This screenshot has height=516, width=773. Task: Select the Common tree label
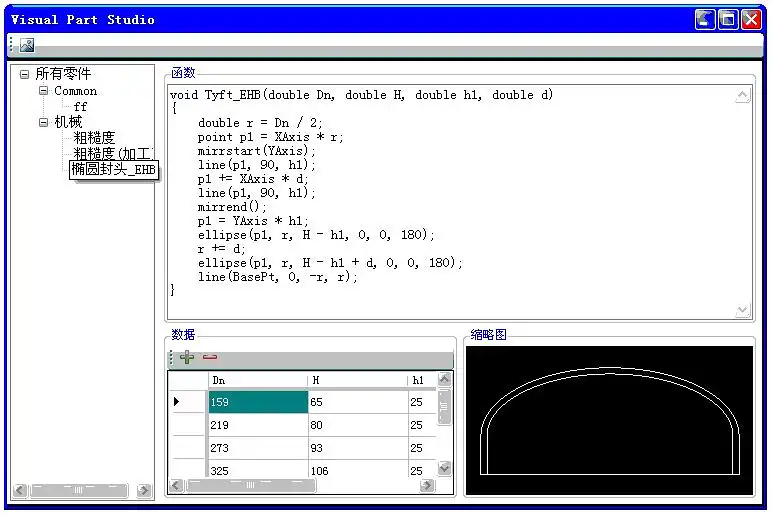(x=75, y=91)
